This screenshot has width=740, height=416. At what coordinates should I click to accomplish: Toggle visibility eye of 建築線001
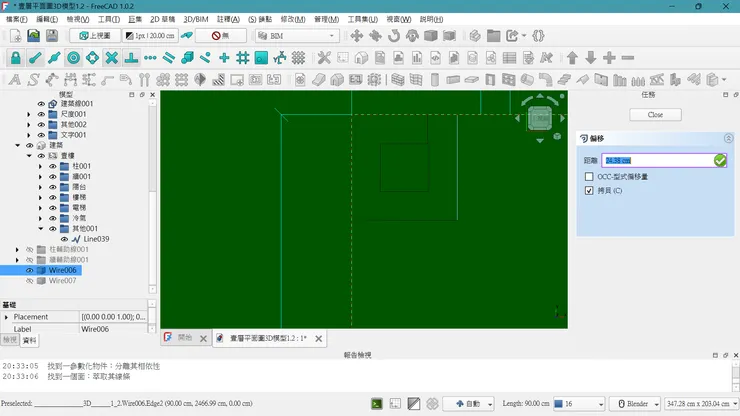click(x=41, y=104)
